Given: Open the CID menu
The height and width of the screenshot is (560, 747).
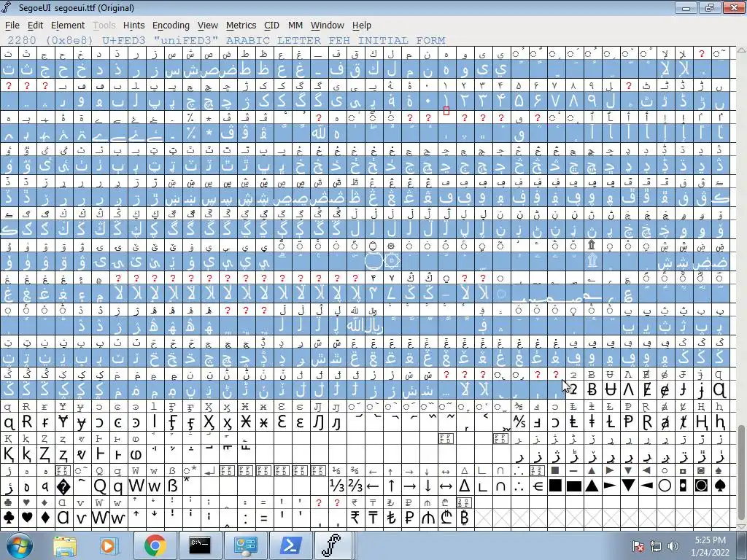Looking at the screenshot, I should (271, 26).
